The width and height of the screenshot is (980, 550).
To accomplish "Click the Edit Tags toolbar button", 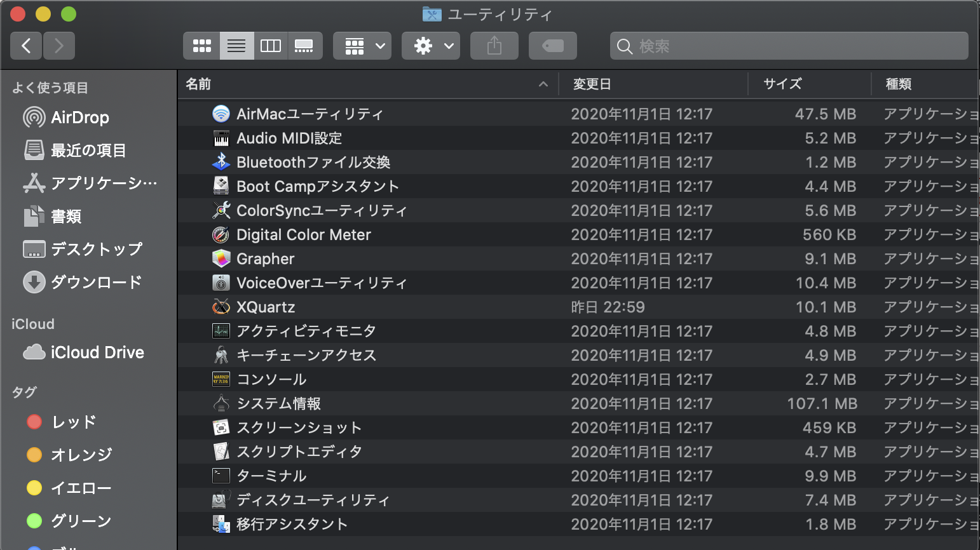I will pos(553,46).
